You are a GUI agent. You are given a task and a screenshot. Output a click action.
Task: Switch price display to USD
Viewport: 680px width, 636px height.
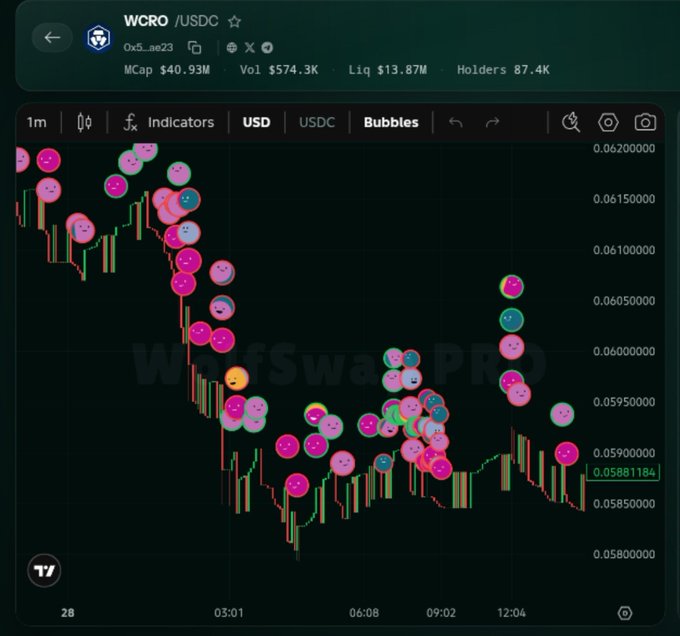tap(256, 122)
